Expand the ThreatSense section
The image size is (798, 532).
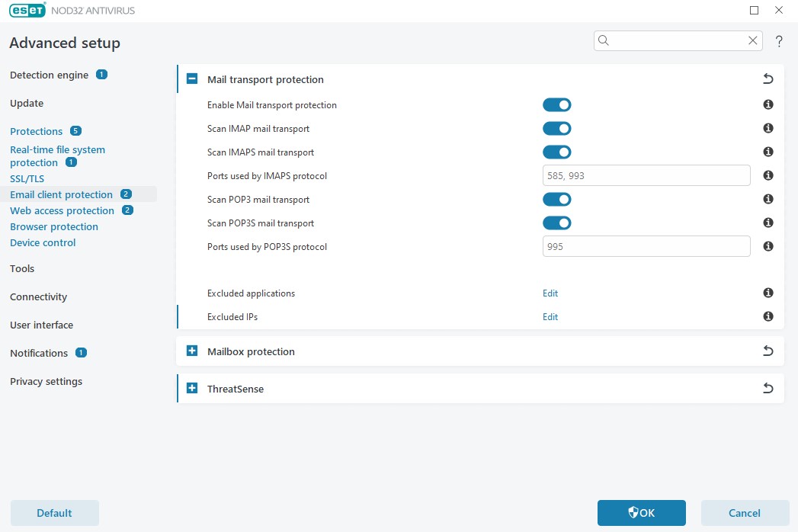point(192,389)
